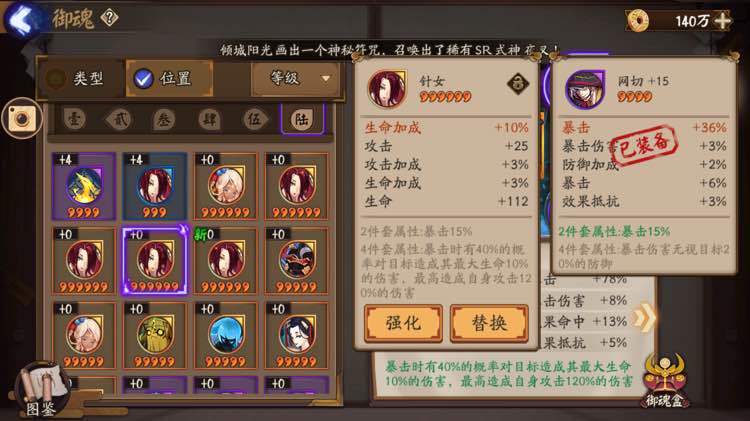
Task: Toggle the lock icon on 针女 soul
Action: [x=517, y=84]
